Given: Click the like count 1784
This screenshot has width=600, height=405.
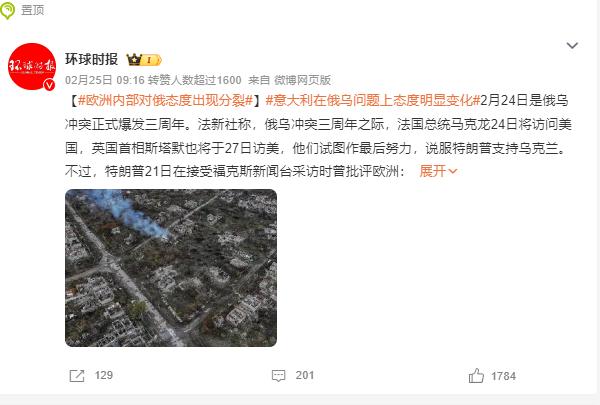Looking at the screenshot, I should 504,376.
